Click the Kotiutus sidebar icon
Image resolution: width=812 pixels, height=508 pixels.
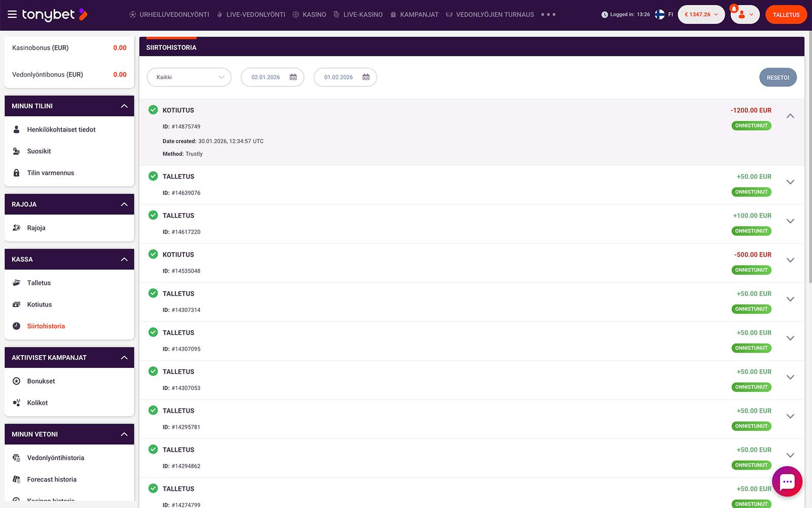click(16, 305)
